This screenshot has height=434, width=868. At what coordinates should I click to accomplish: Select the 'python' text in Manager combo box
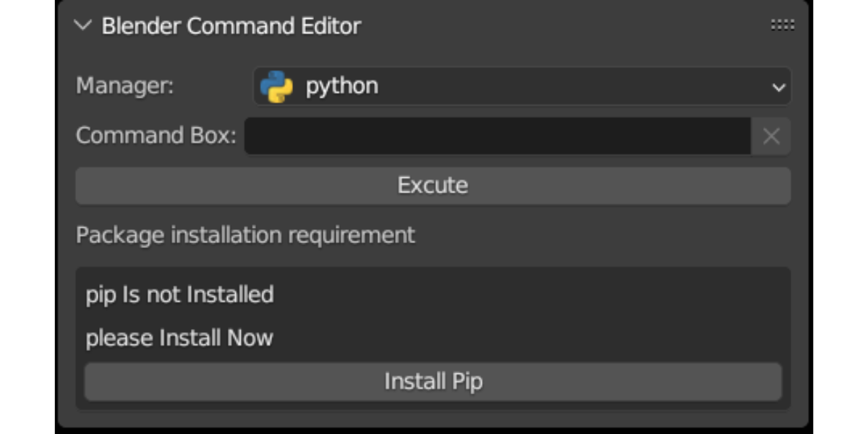click(x=341, y=86)
